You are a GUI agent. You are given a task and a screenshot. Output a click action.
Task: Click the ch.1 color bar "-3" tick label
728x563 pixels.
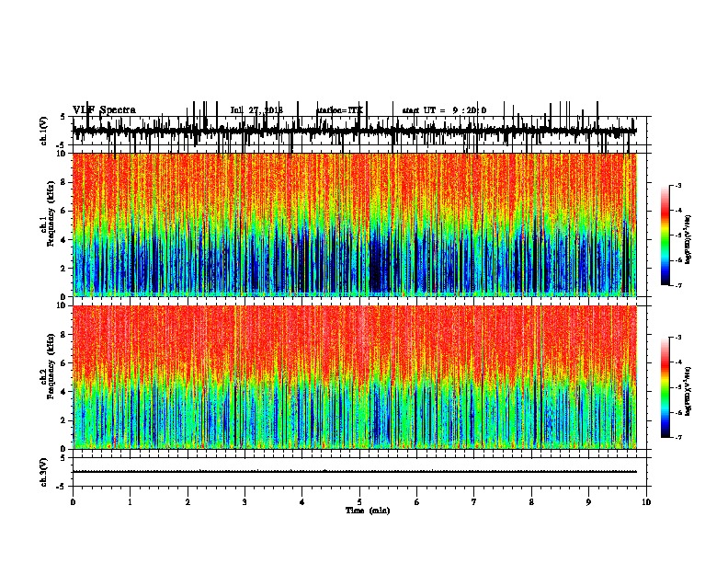point(677,186)
